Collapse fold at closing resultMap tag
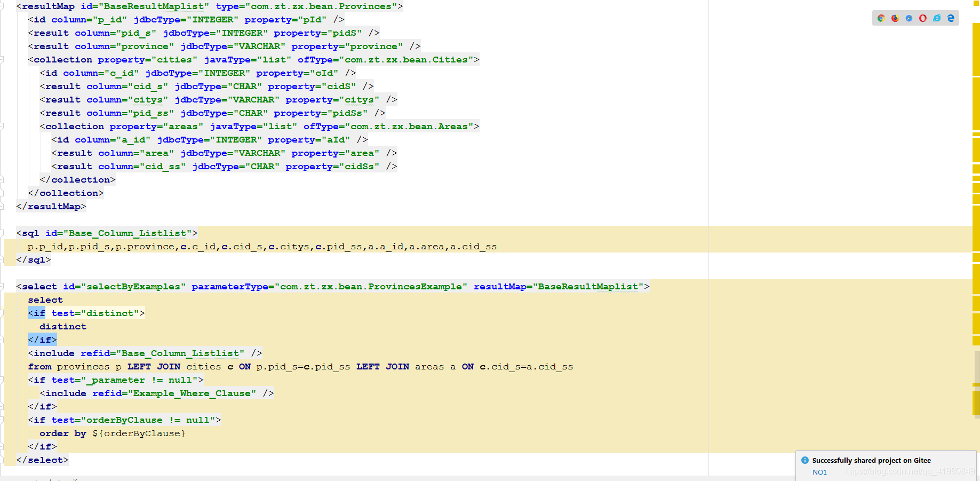Screen dimensions: 980x481 coord(2,207)
